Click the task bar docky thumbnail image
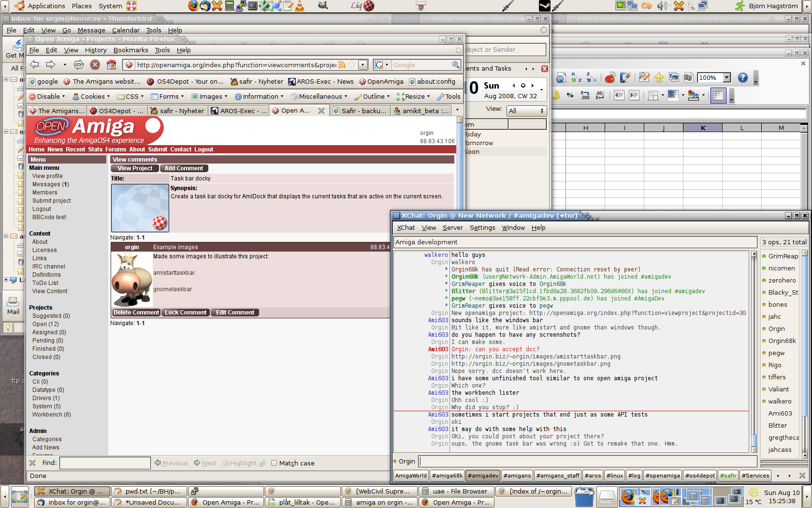Viewport: 812px width, 508px height. pyautogui.click(x=140, y=208)
